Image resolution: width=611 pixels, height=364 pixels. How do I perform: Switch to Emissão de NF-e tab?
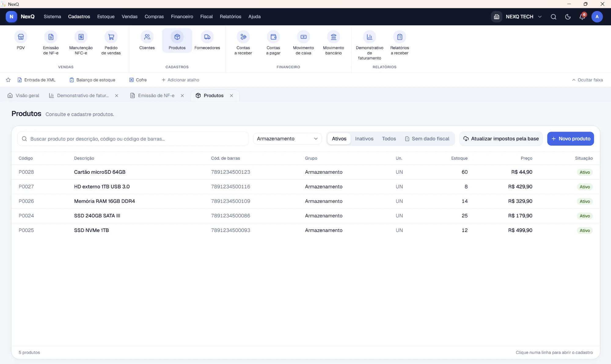pos(152,96)
